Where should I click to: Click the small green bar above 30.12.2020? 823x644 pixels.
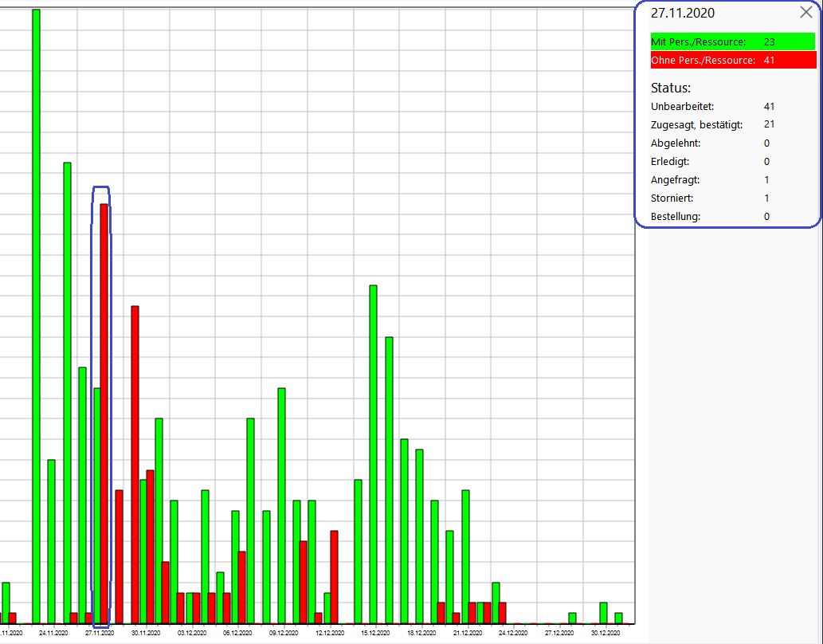[x=603, y=612]
